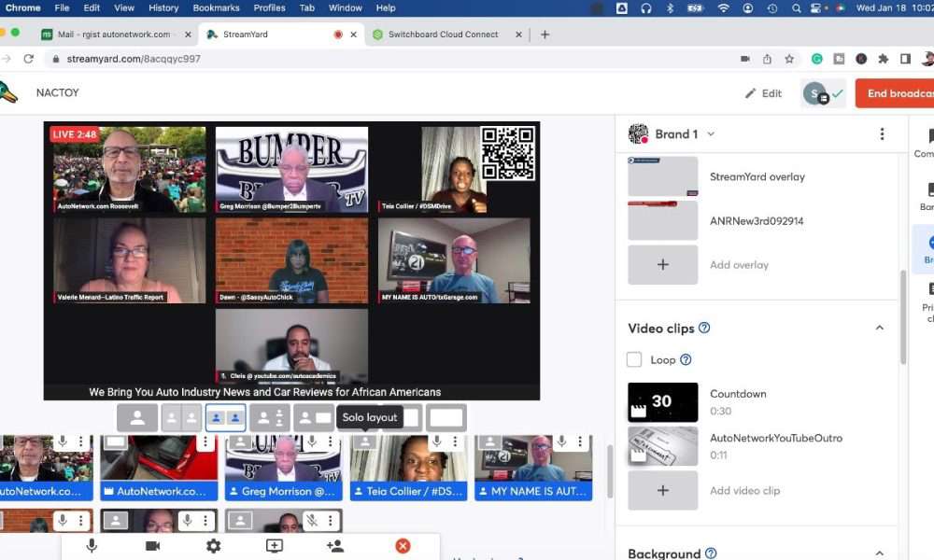Select the StreamYard overlay thumbnail
This screenshot has width=934, height=560.
point(662,176)
